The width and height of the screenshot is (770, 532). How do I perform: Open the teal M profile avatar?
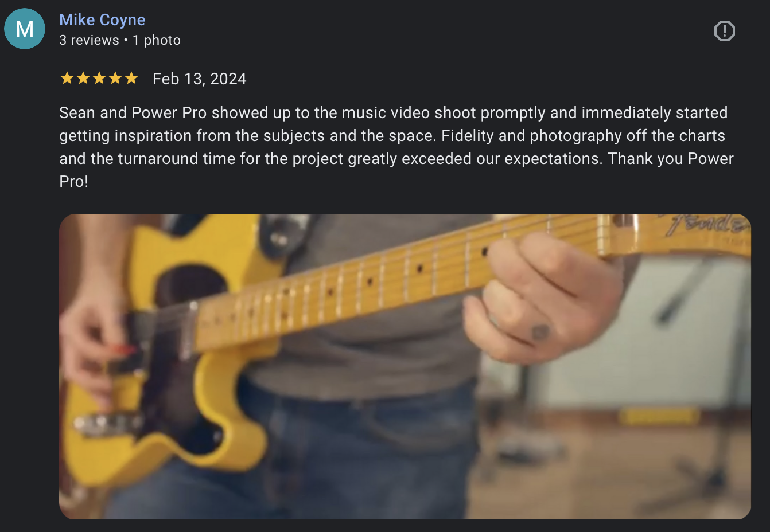(x=25, y=29)
